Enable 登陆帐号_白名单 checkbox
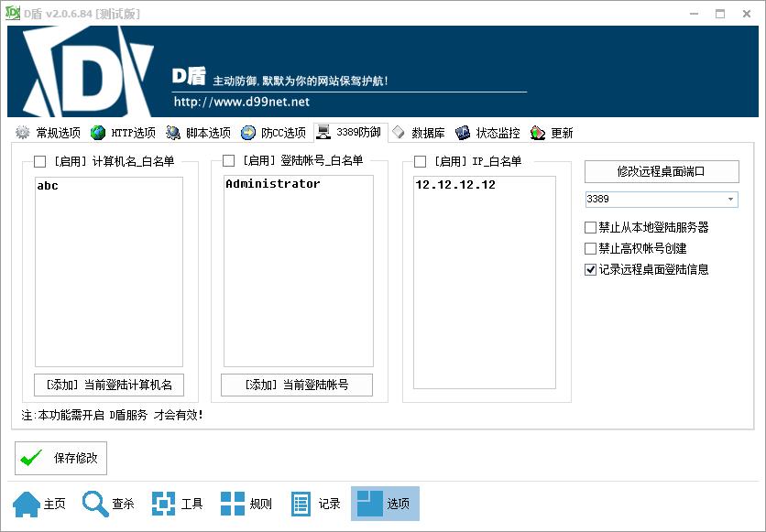 [229, 160]
